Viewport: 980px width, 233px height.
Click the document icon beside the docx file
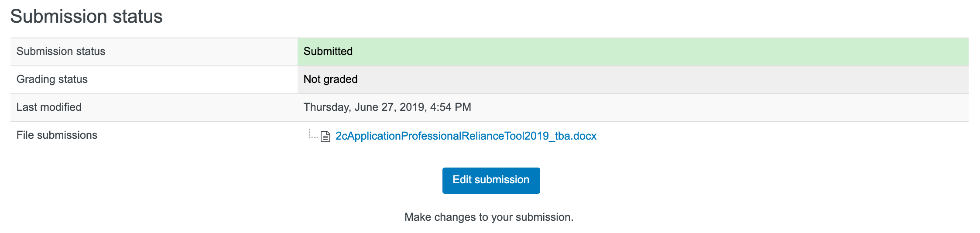pos(325,137)
